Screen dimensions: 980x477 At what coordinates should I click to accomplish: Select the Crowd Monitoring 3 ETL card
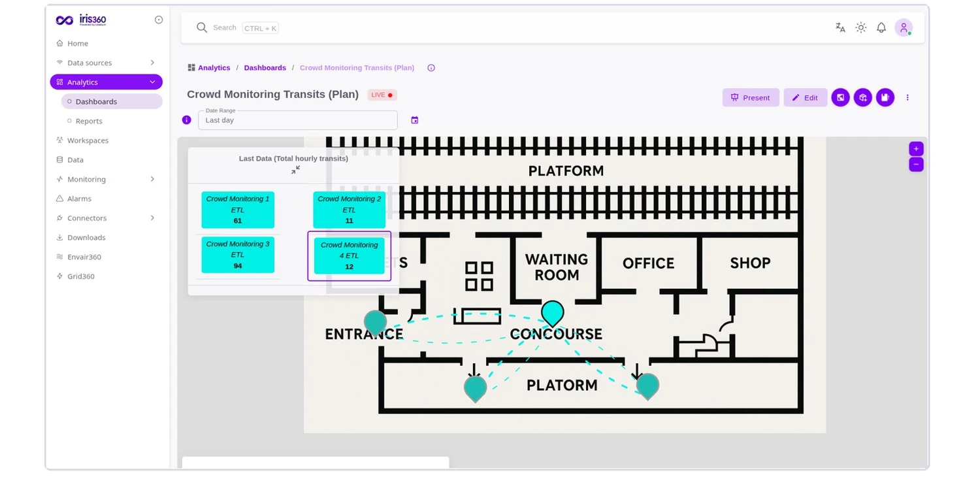[x=238, y=255]
